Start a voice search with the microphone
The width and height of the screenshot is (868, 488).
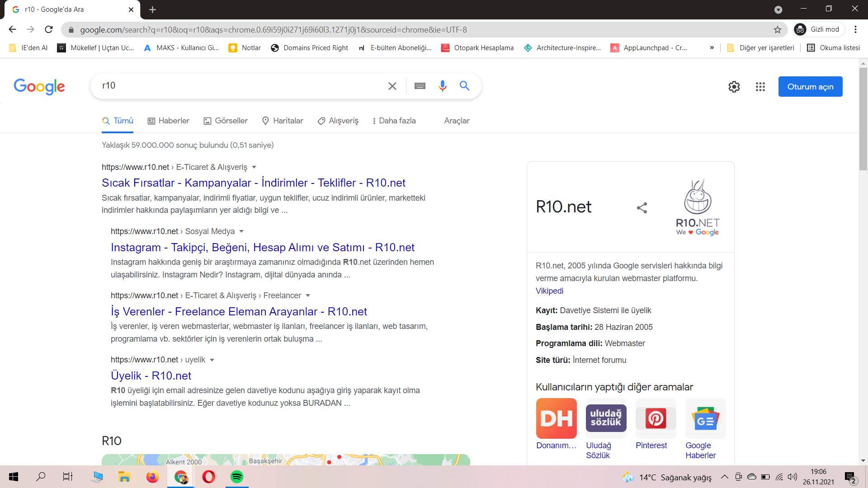(442, 86)
